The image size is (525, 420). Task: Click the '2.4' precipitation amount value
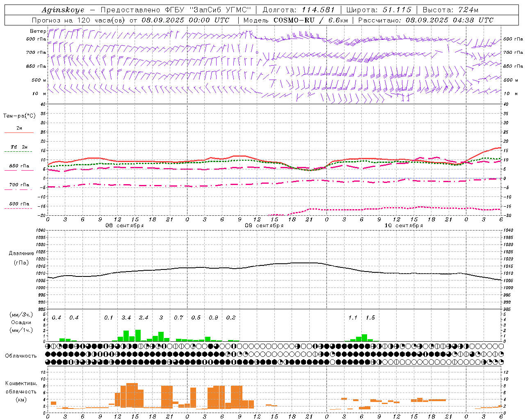click(144, 317)
